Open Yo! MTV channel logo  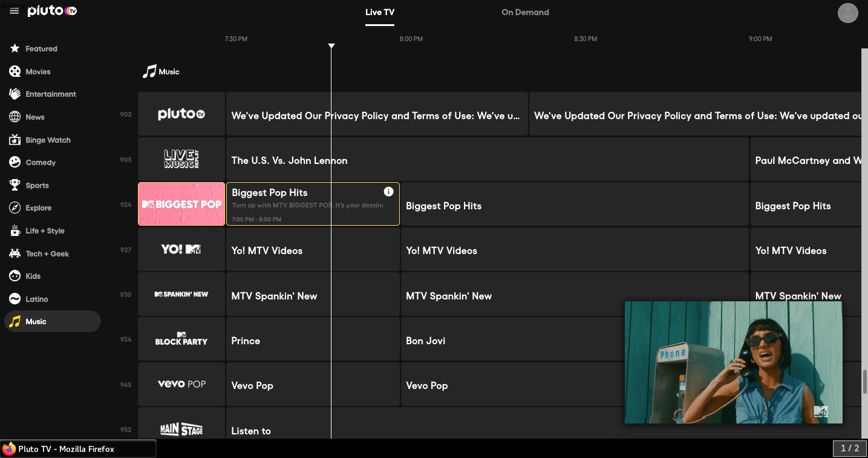click(181, 249)
